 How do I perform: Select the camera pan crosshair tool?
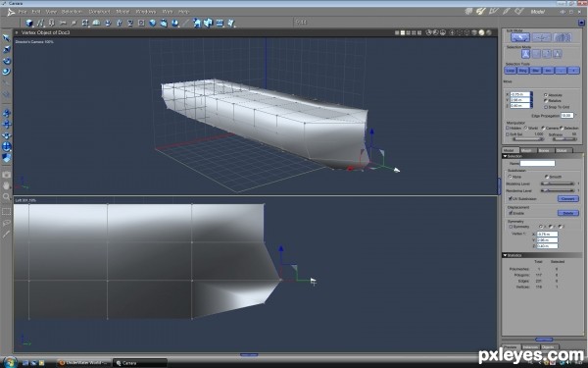tap(7, 125)
